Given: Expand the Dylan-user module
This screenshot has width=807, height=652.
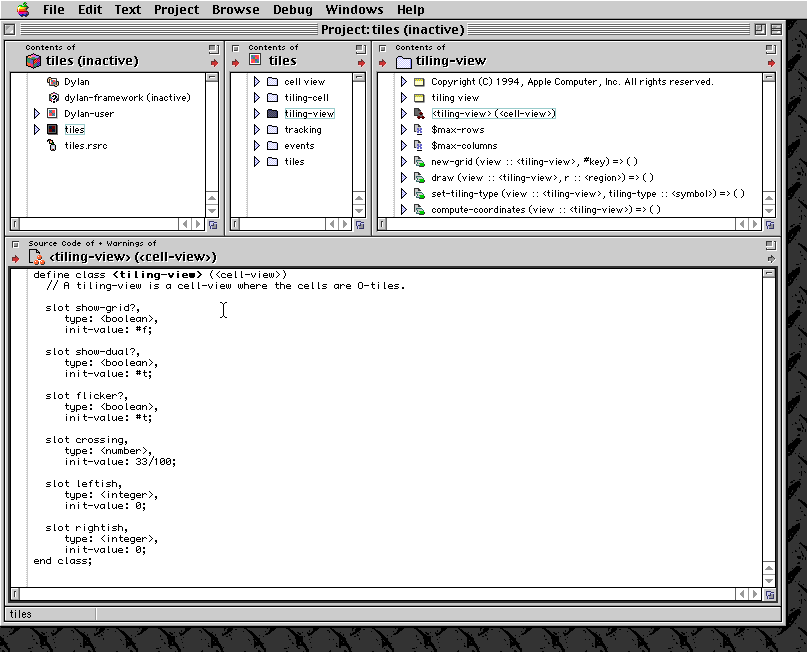Looking at the screenshot, I should [x=37, y=113].
